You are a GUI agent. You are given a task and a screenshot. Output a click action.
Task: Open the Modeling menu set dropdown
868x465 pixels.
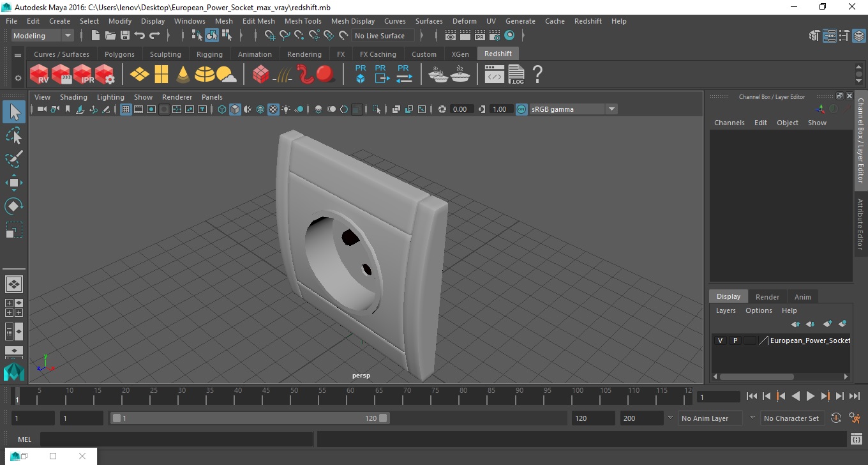(x=42, y=36)
